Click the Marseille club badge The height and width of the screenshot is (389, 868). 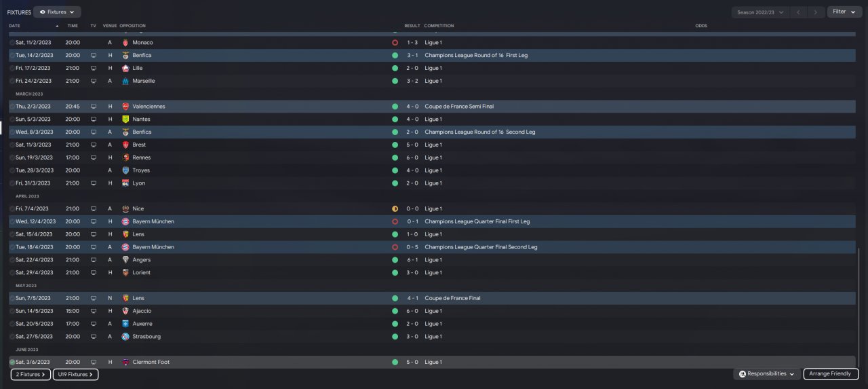[x=125, y=81]
